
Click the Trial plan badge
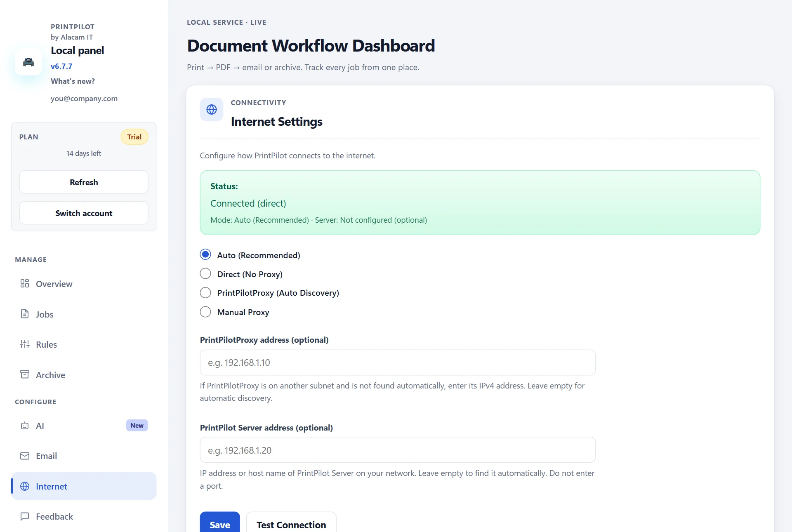click(134, 137)
